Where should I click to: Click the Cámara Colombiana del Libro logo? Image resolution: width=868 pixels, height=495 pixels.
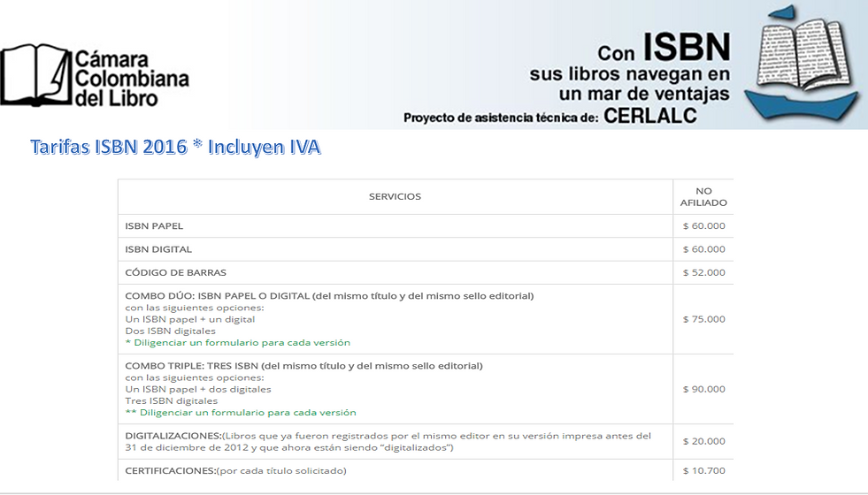coord(95,76)
